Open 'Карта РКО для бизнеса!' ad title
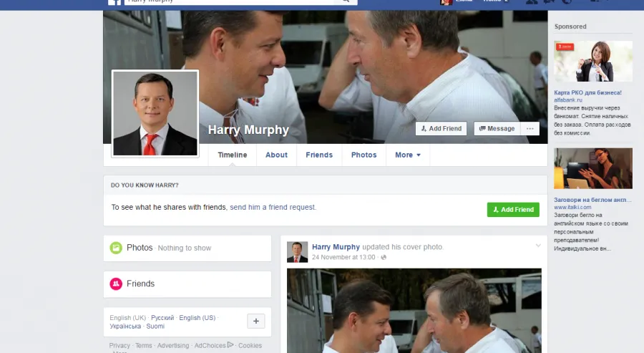The width and height of the screenshot is (644, 353). 587,92
